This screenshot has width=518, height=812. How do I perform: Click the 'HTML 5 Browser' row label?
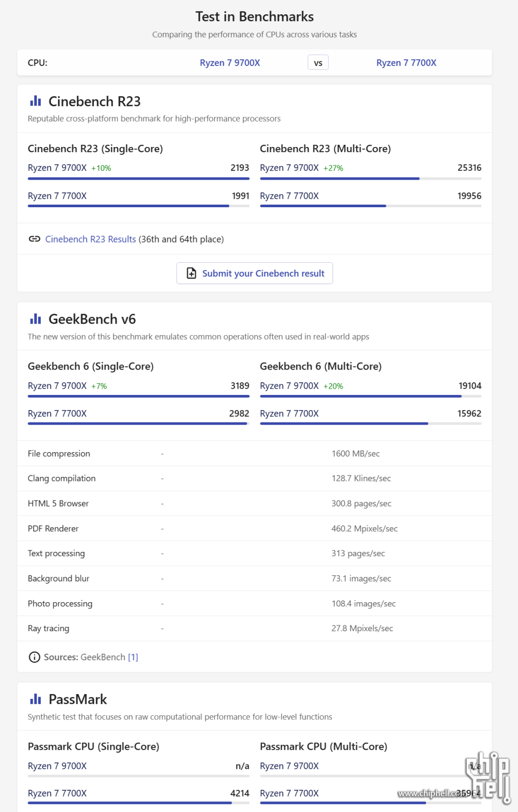click(58, 503)
